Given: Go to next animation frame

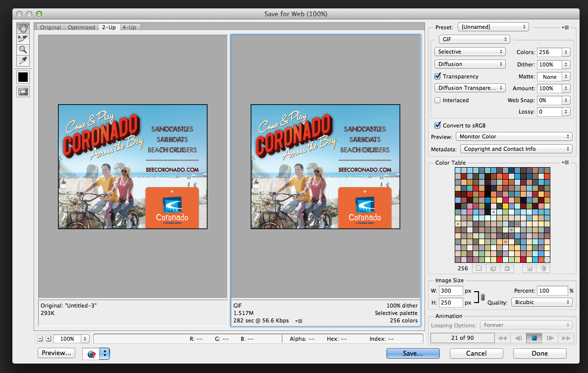Looking at the screenshot, I should coord(550,338).
